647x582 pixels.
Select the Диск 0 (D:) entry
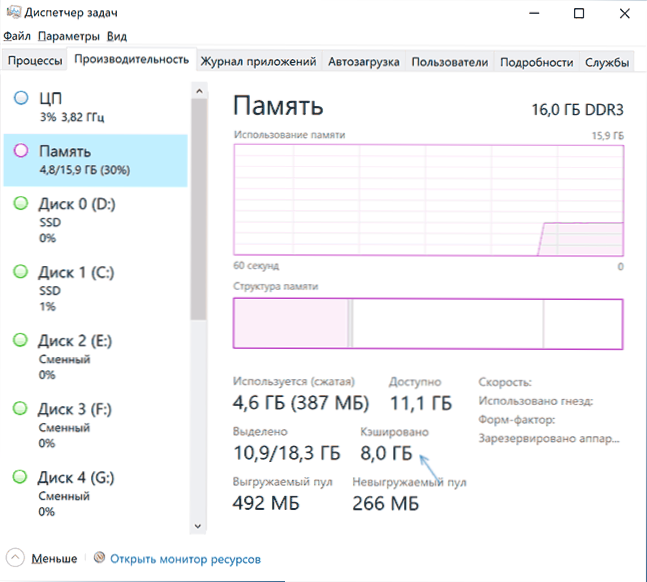(x=95, y=220)
